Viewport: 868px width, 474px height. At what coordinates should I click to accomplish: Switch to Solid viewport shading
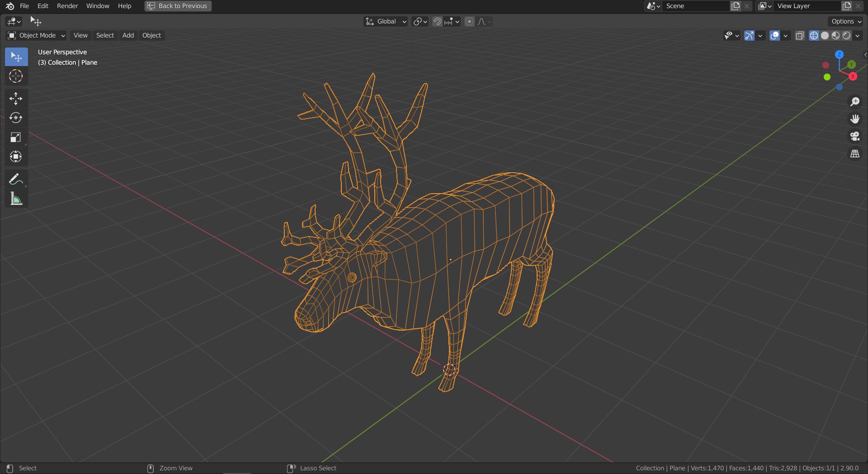click(x=825, y=35)
